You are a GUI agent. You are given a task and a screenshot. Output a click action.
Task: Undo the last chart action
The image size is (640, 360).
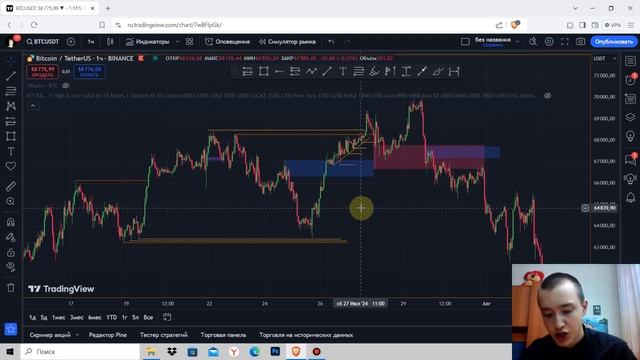[x=331, y=42]
